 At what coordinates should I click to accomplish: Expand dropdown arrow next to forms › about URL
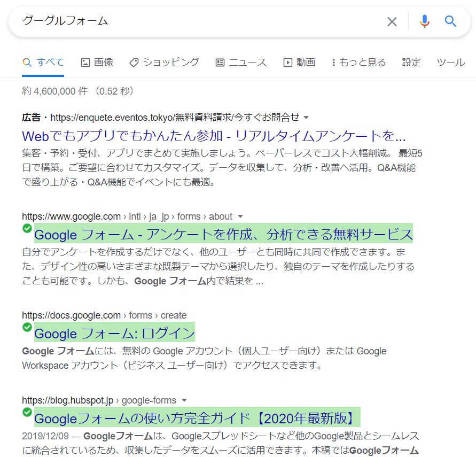click(x=240, y=216)
